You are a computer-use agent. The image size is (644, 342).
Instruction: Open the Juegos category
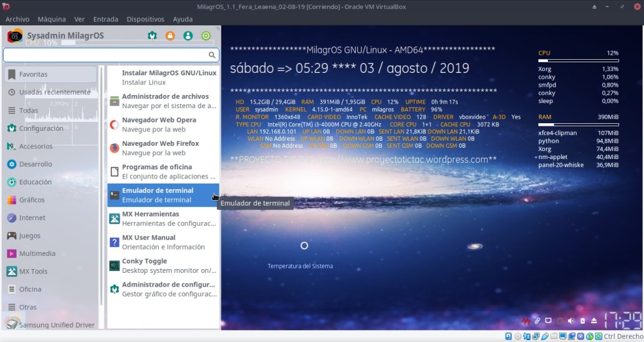[x=51, y=236]
